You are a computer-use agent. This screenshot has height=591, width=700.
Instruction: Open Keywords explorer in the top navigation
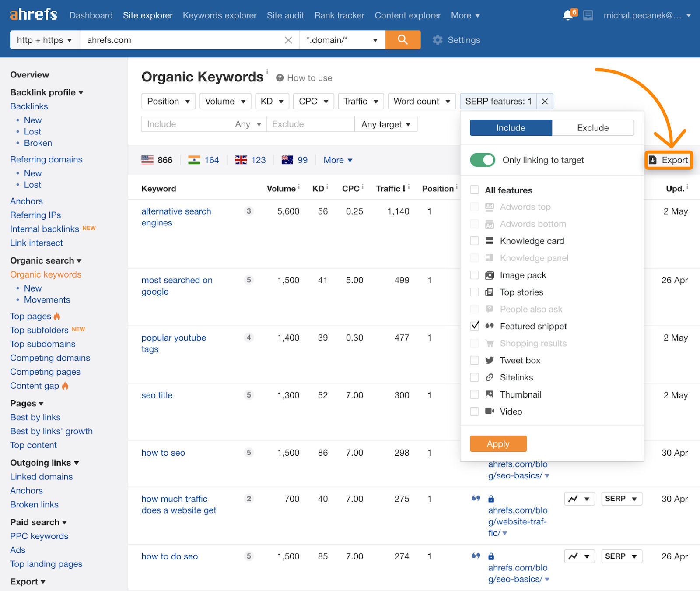coord(220,15)
